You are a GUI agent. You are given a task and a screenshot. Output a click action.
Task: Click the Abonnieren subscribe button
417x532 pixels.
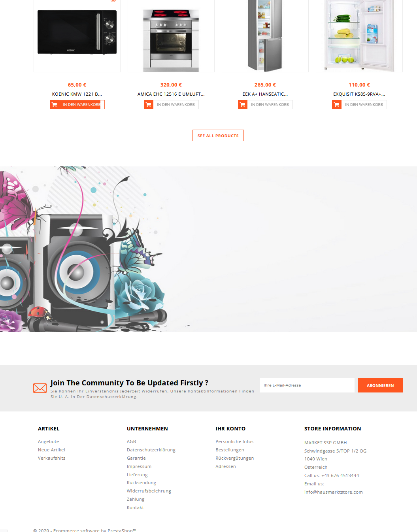pyautogui.click(x=380, y=385)
